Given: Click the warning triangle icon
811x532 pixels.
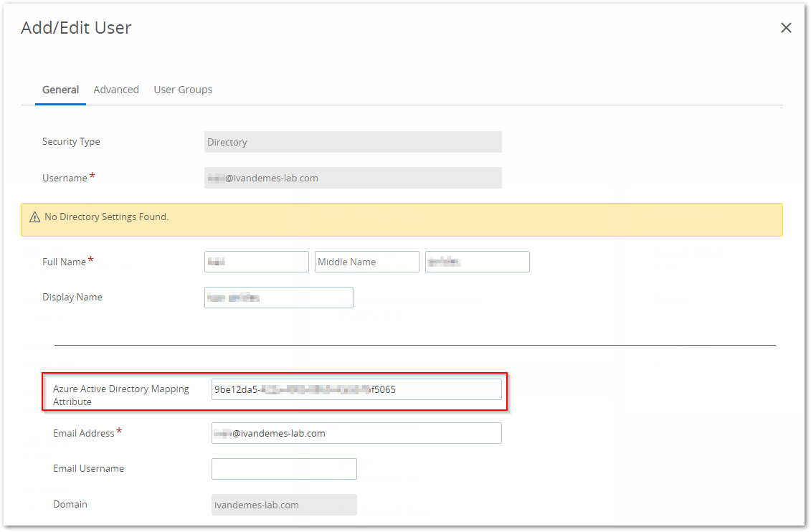Looking at the screenshot, I should 34,217.
